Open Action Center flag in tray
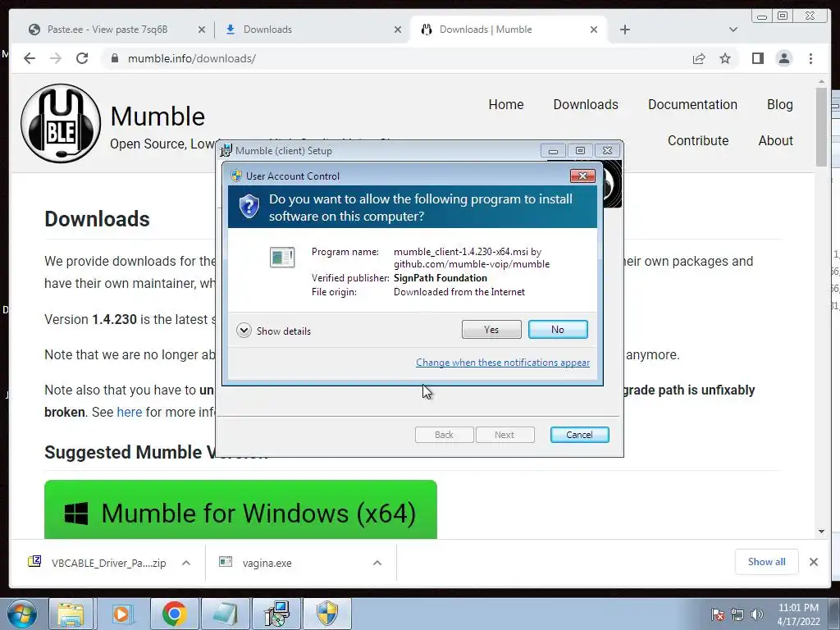The height and width of the screenshot is (630, 840). [717, 614]
